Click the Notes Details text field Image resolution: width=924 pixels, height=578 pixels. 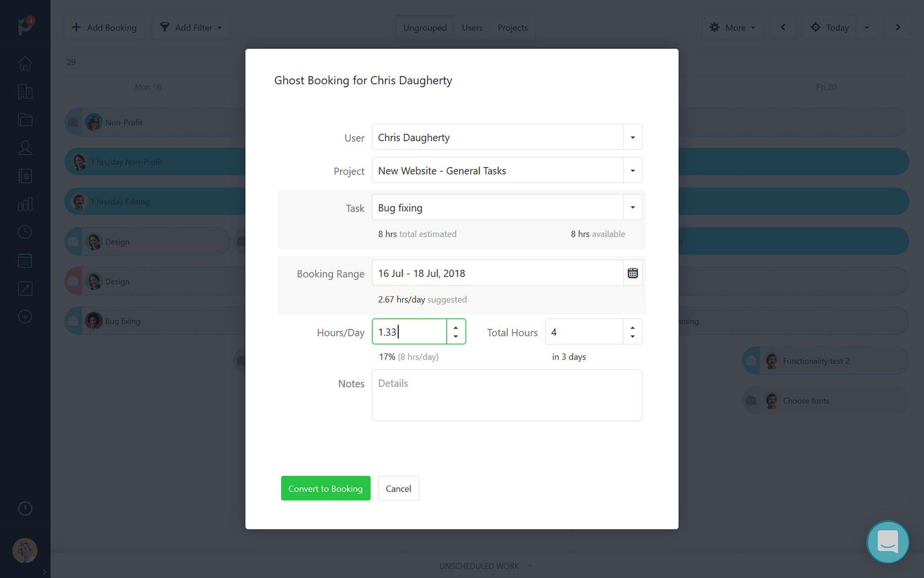click(507, 395)
